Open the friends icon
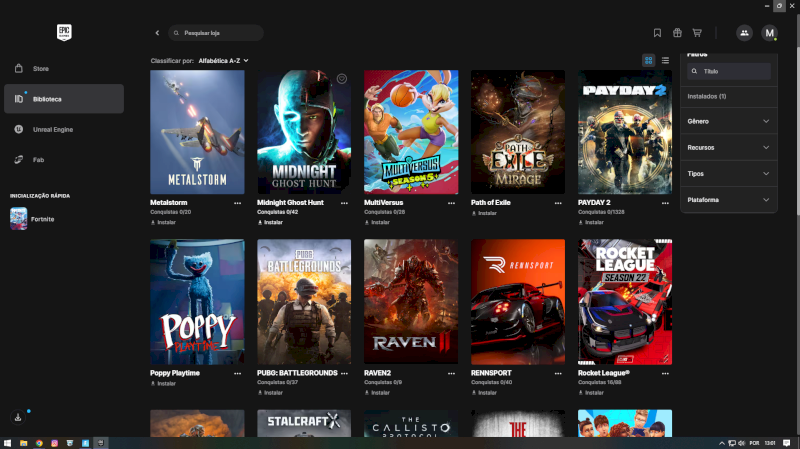This screenshot has height=449, width=800. [744, 33]
